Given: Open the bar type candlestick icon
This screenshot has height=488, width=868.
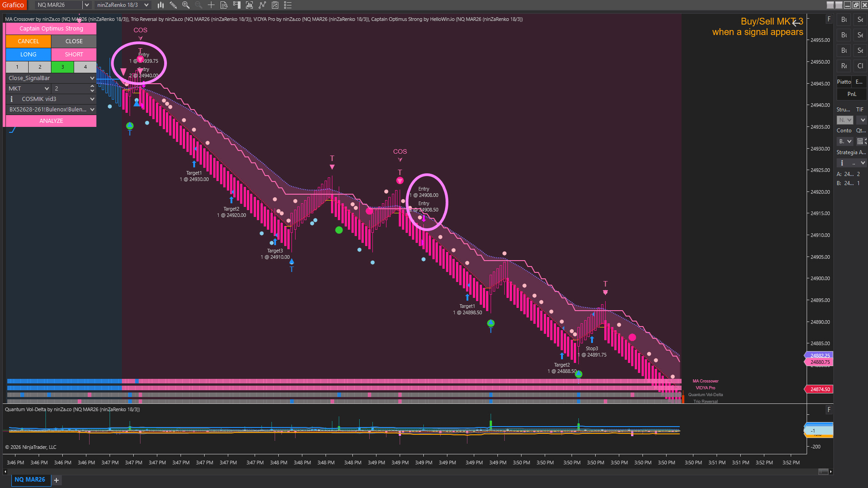Looking at the screenshot, I should [161, 5].
